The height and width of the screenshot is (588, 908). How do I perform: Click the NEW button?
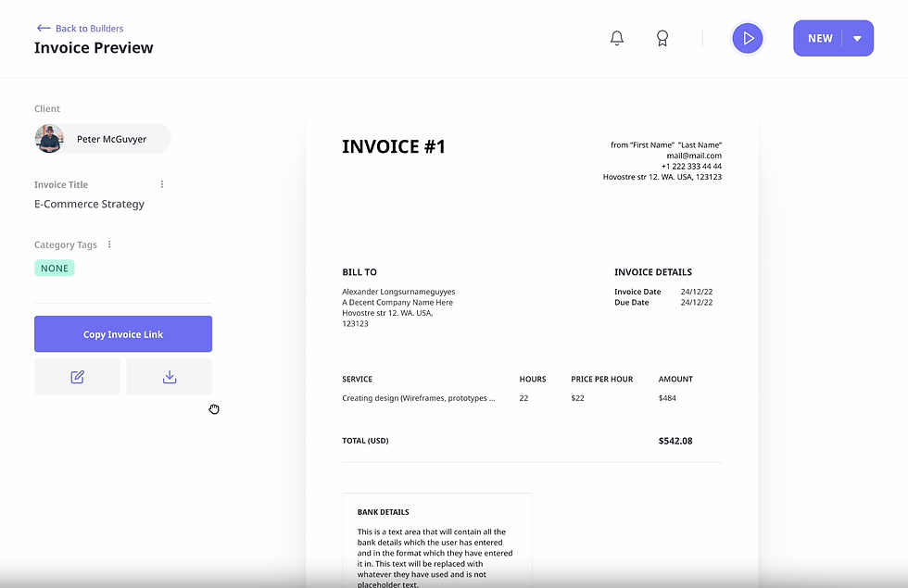pyautogui.click(x=820, y=38)
